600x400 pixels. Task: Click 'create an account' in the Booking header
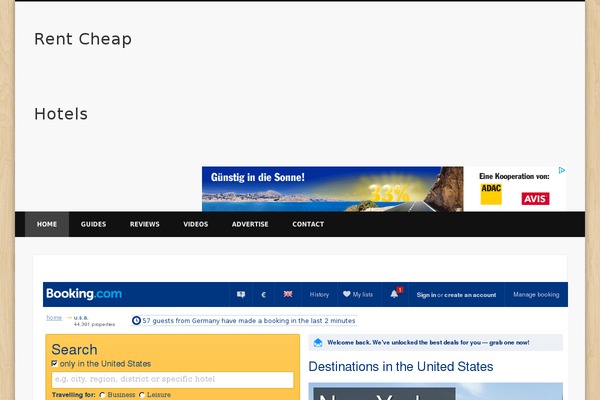470,295
